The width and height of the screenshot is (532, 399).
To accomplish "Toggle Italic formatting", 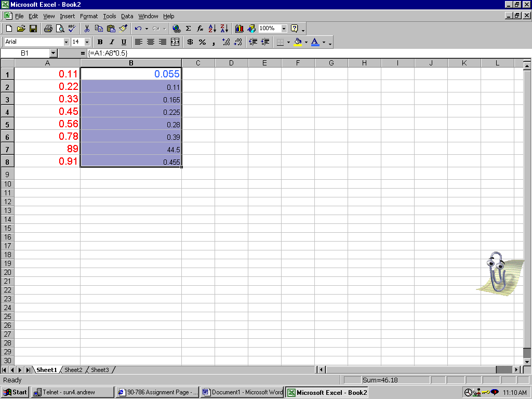I will tap(112, 42).
